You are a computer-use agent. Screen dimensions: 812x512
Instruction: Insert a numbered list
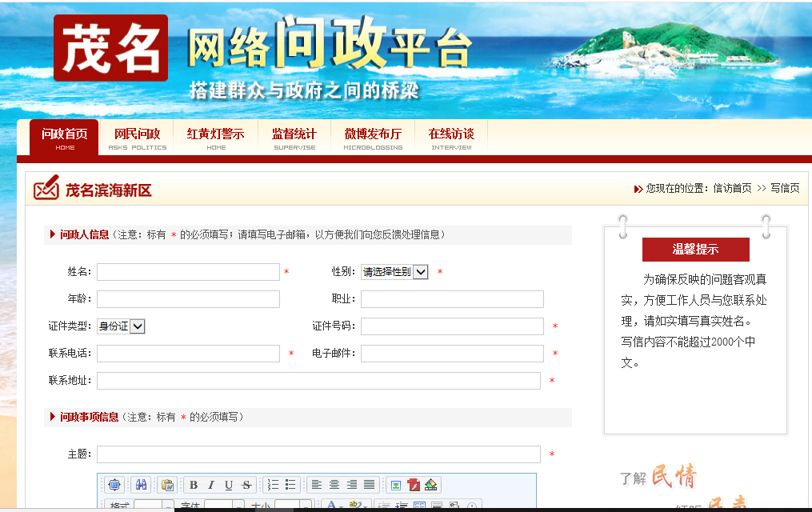click(x=273, y=485)
